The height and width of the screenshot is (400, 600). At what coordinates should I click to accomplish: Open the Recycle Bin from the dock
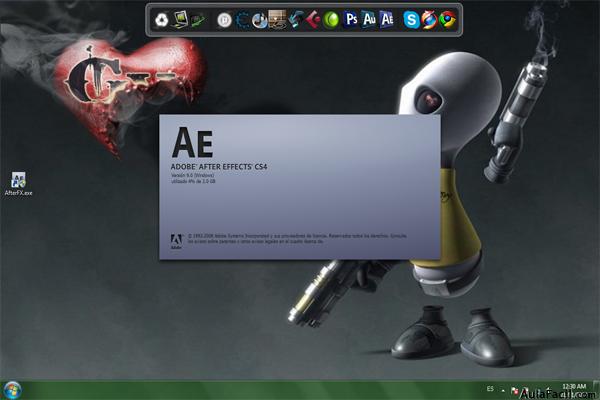click(x=161, y=20)
